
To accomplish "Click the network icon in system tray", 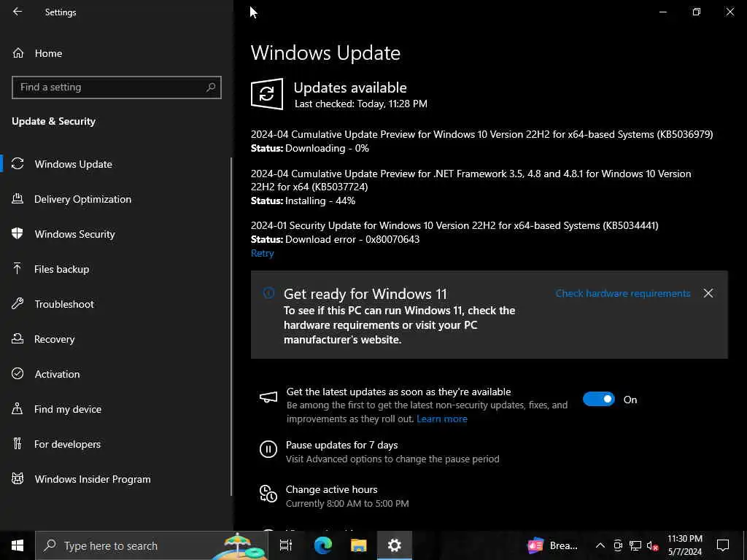I will [635, 545].
